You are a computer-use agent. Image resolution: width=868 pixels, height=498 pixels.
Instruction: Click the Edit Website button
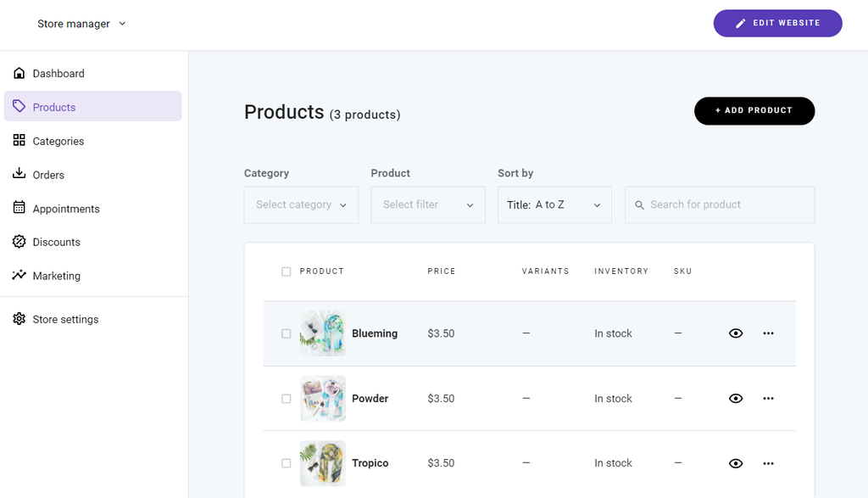pos(777,24)
